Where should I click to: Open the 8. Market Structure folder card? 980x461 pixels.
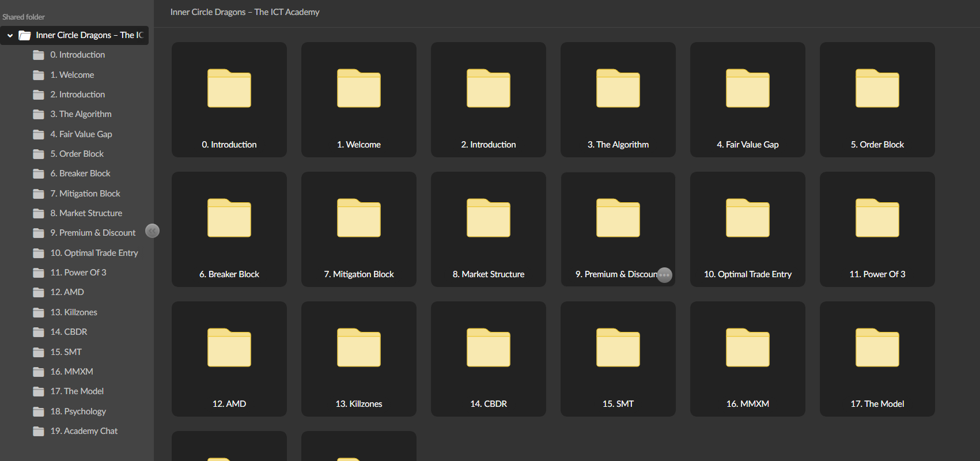(489, 229)
